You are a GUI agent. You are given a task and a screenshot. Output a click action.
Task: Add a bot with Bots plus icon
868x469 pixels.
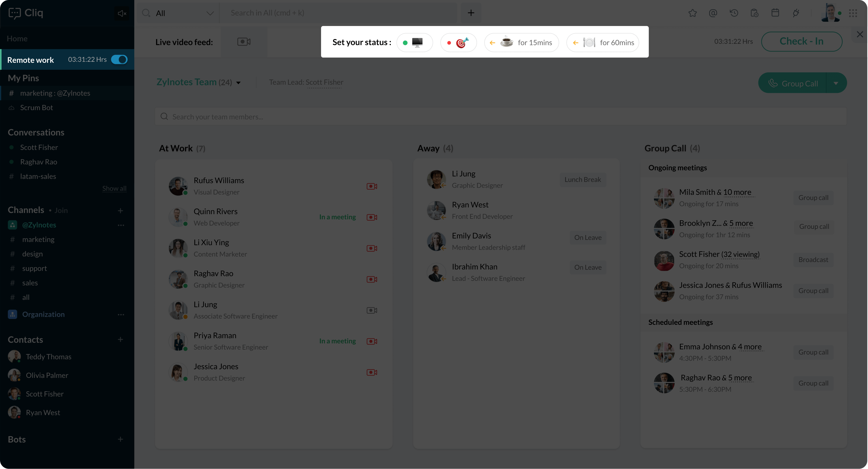click(120, 439)
